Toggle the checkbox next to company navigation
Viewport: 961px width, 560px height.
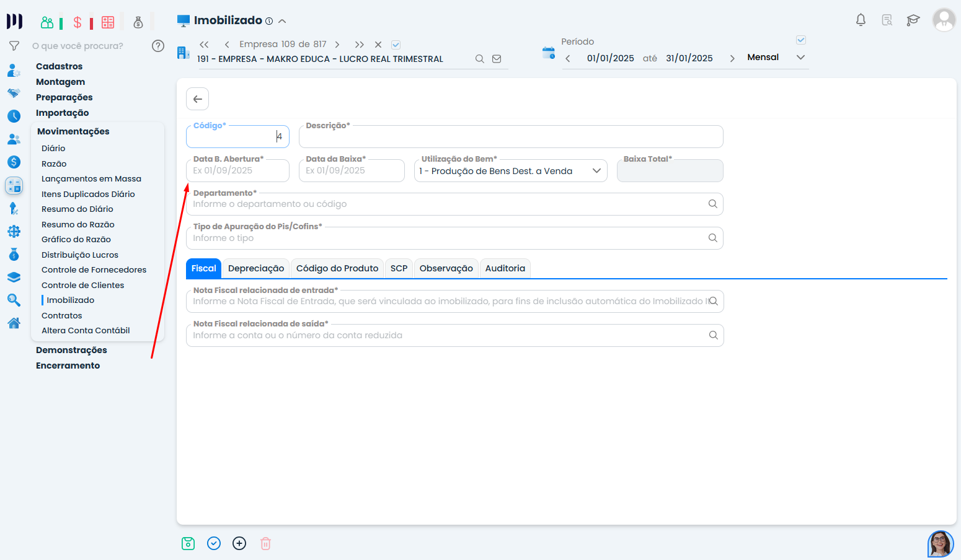(396, 45)
